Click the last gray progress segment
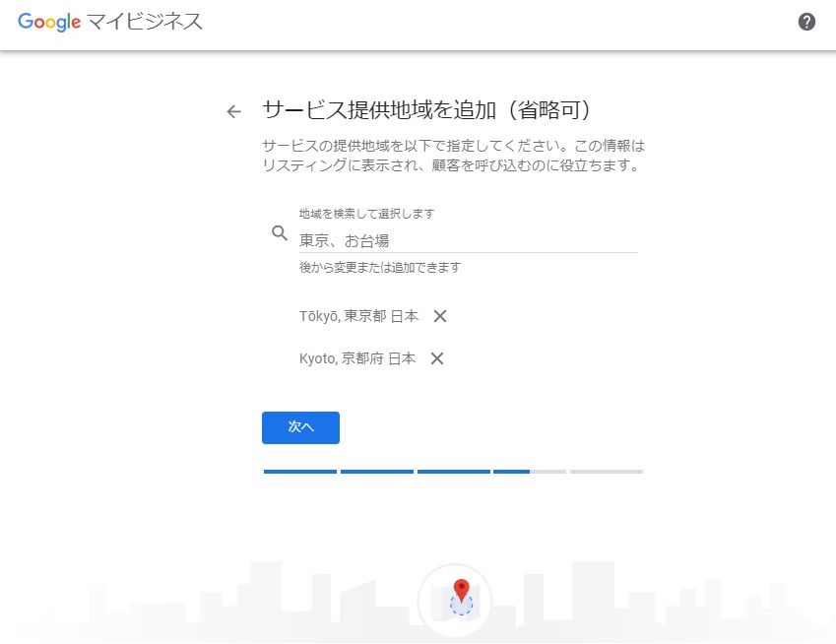The width and height of the screenshot is (836, 644). pyautogui.click(x=606, y=472)
